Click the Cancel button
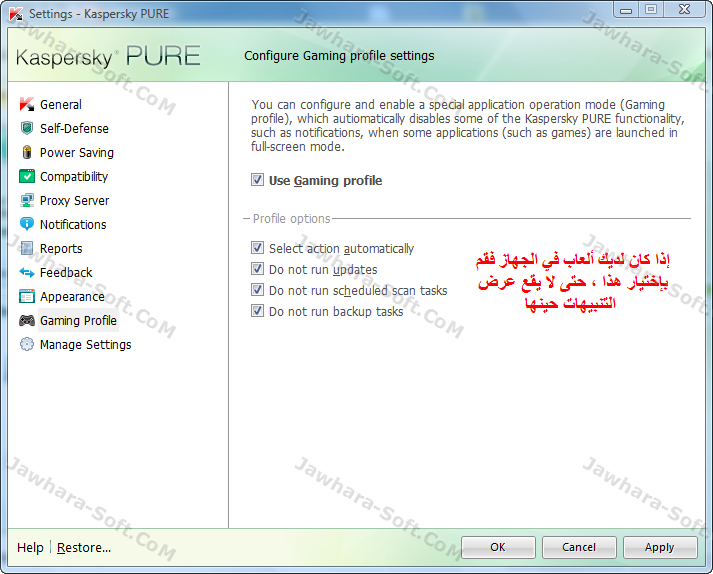Screen dimensions: 713x574 click(579, 547)
